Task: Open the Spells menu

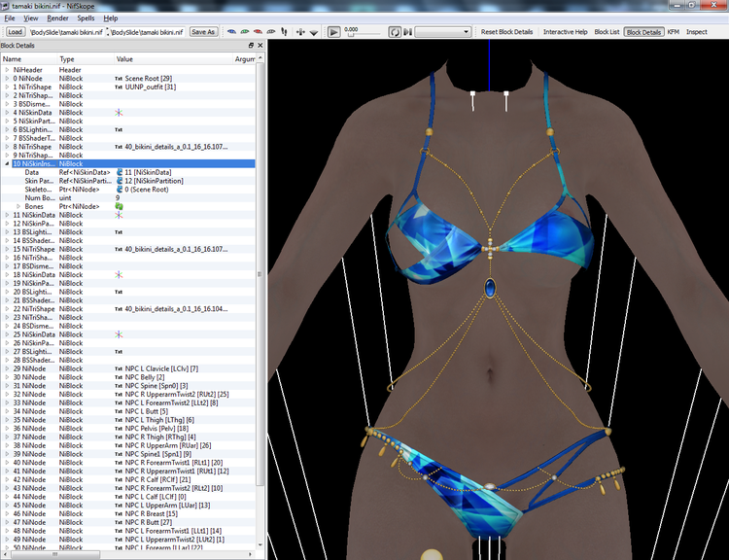Action: pyautogui.click(x=86, y=18)
